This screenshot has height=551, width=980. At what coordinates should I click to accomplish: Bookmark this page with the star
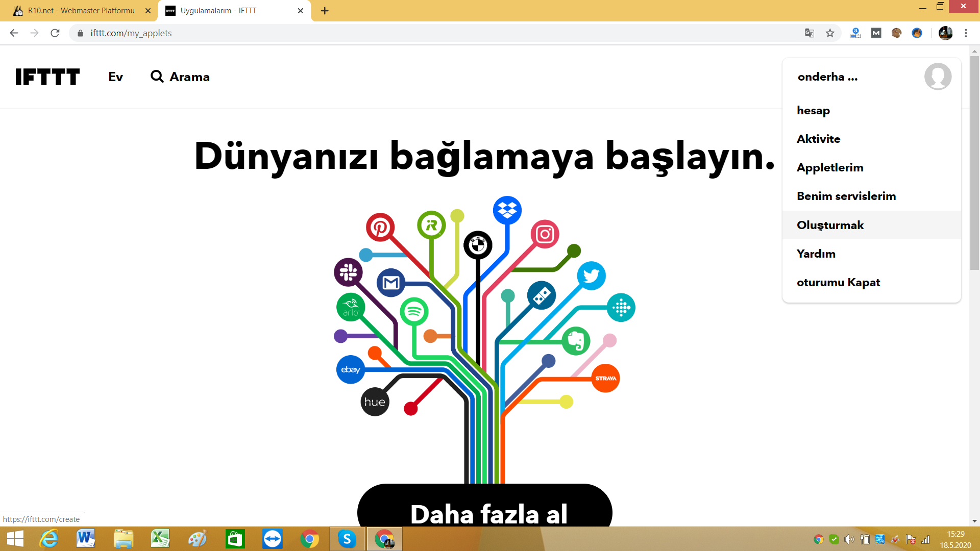[x=830, y=33]
